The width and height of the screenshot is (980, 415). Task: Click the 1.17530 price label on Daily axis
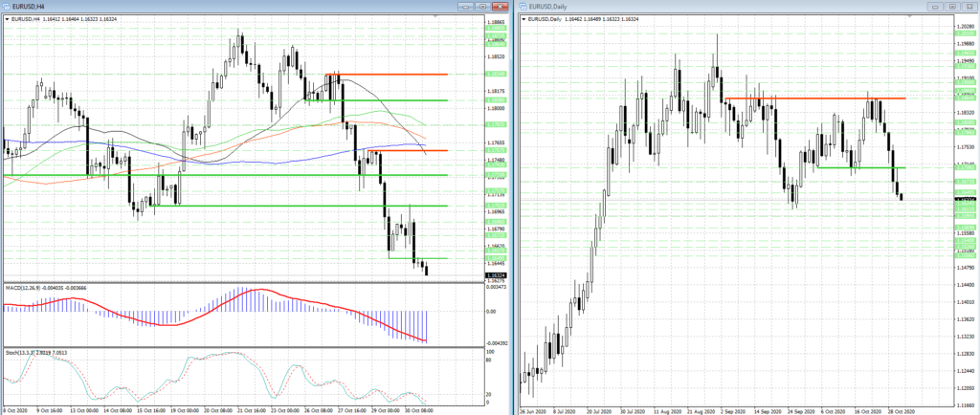(x=967, y=146)
